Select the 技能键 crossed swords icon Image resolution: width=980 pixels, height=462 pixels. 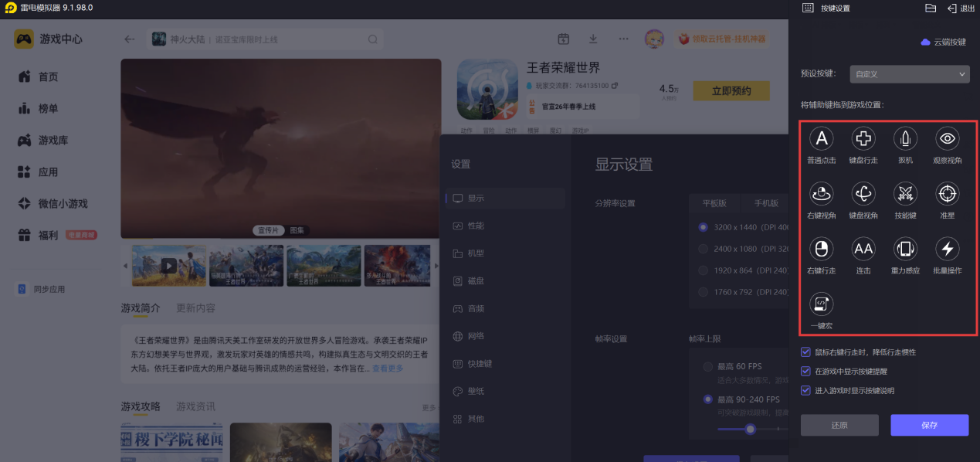coord(905,194)
